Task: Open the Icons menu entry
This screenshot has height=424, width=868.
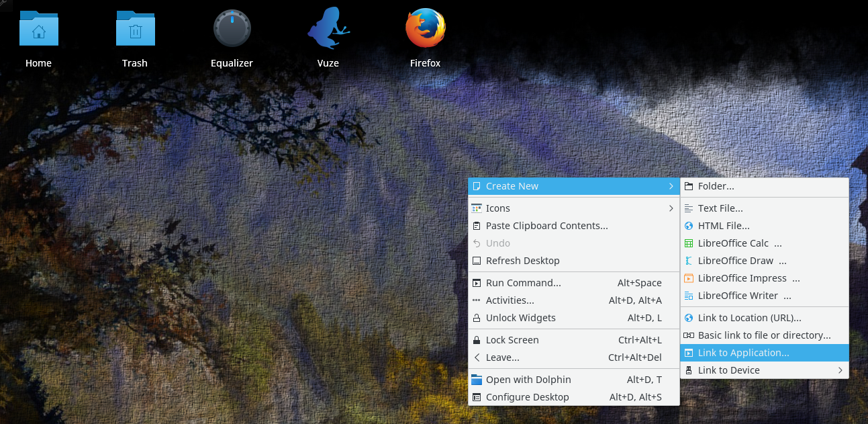Action: pyautogui.click(x=574, y=208)
